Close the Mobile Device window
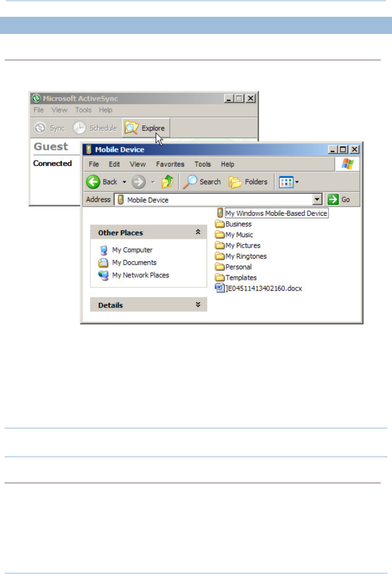Image resolution: width=392 pixels, height=574 pixels. coord(355,149)
